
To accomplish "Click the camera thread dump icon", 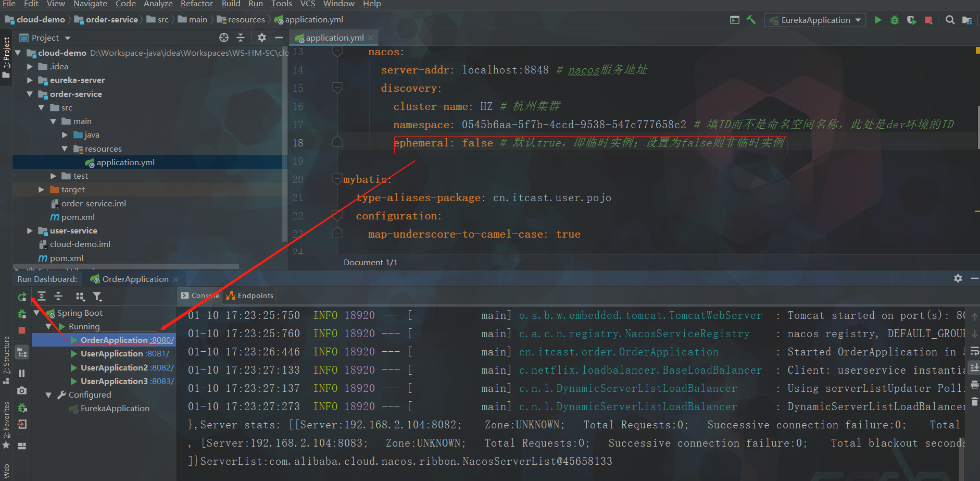I will tap(22, 390).
